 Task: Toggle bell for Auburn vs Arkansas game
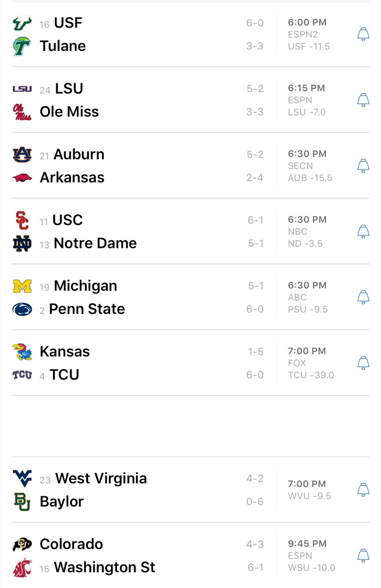[x=363, y=166]
